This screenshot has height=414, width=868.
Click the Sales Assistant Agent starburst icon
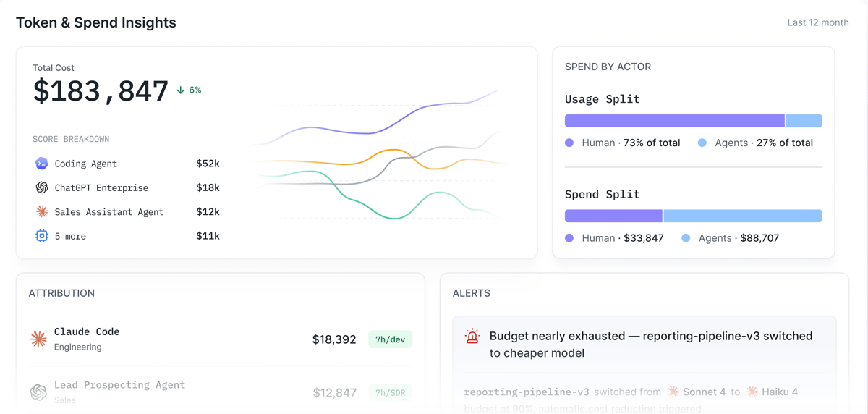[42, 211]
